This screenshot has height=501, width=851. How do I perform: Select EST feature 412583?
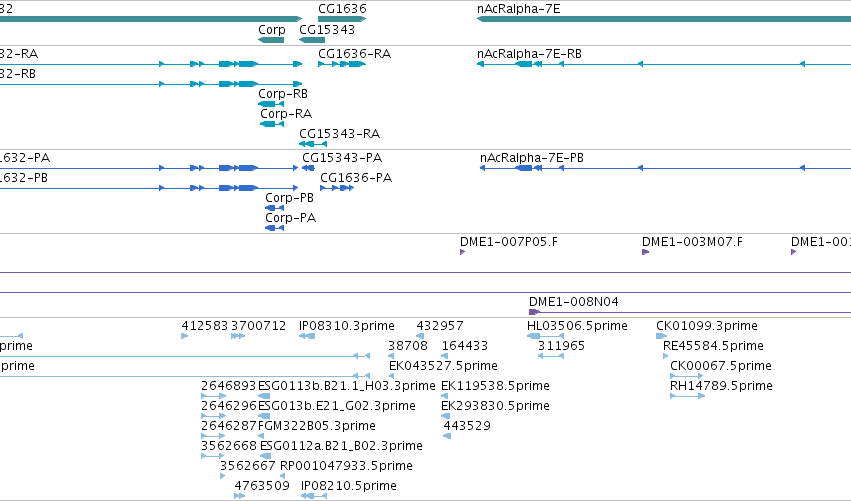[185, 336]
